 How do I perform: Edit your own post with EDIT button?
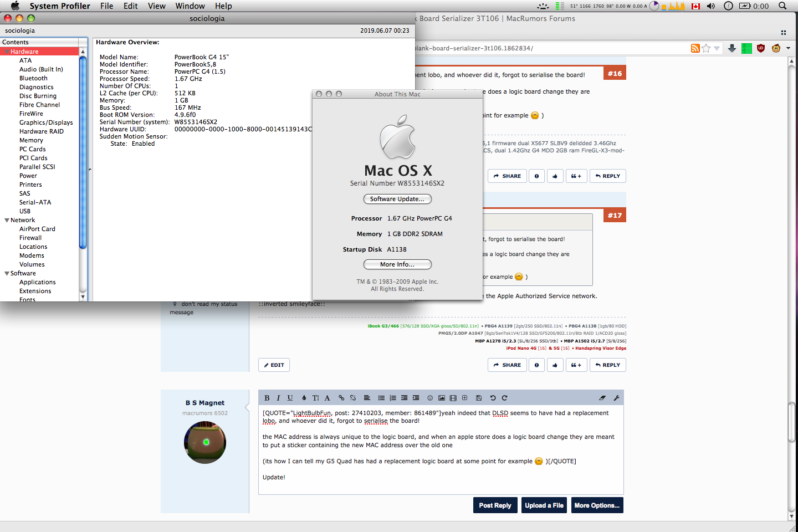274,365
